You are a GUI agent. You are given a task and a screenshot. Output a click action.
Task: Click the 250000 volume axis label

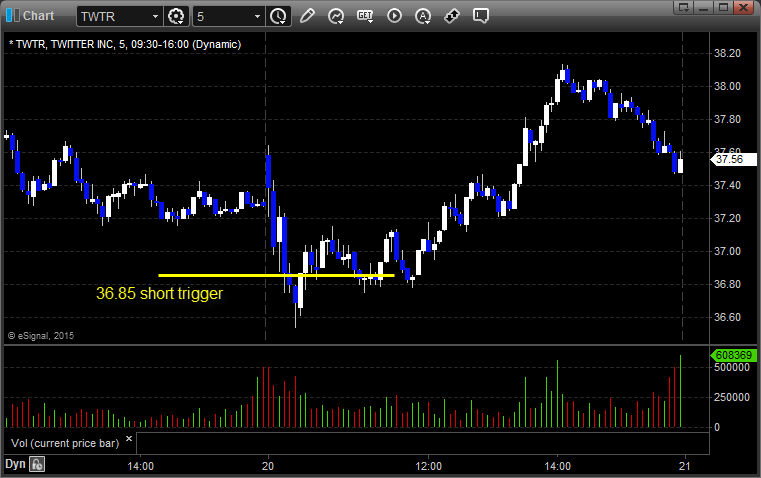[732, 397]
